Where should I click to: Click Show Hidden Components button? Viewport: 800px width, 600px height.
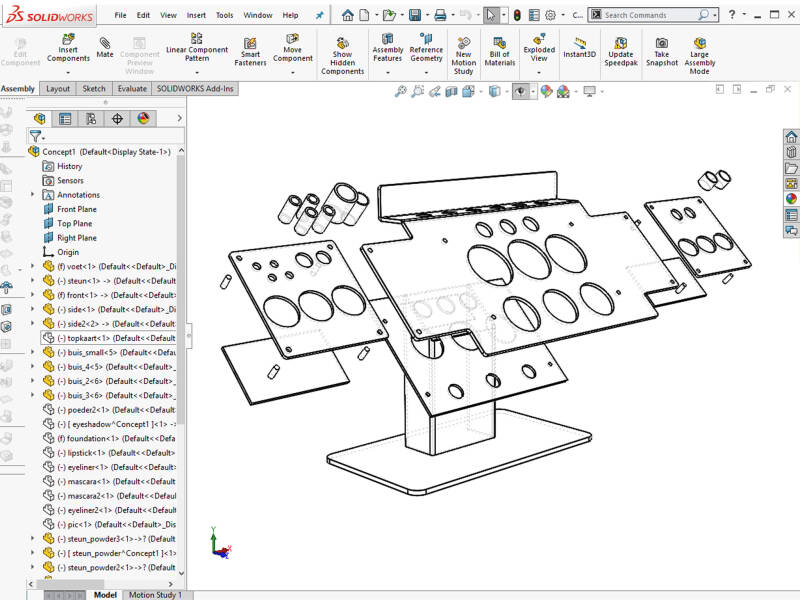pyautogui.click(x=342, y=54)
